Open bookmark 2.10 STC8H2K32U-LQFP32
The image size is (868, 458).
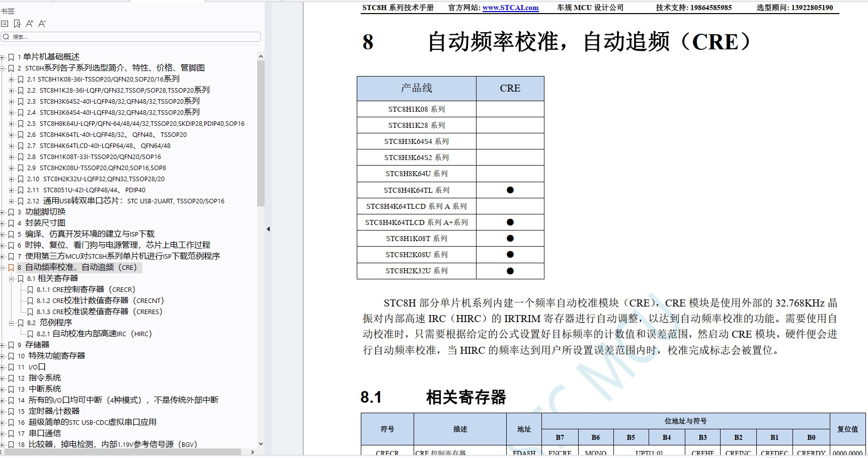coord(96,179)
